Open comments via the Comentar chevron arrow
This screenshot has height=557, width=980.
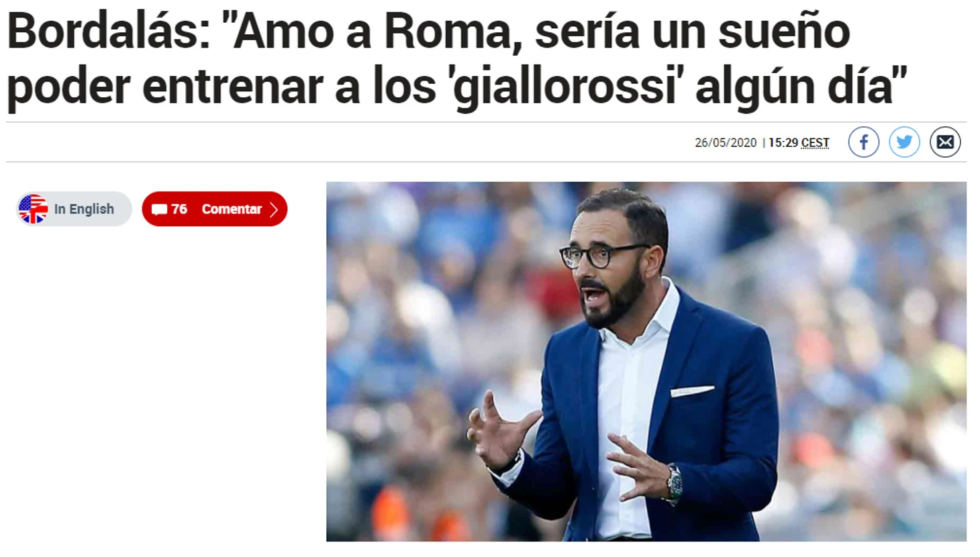[x=273, y=209]
